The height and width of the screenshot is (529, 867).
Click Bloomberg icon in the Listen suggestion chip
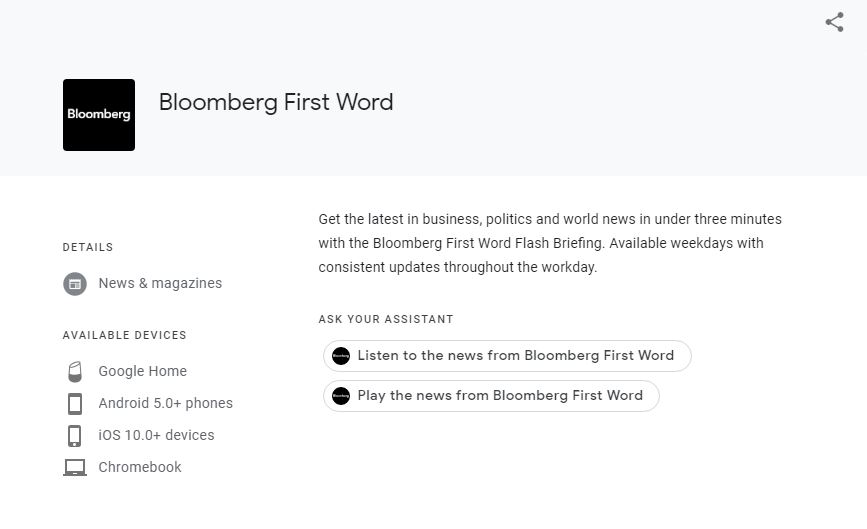click(341, 356)
